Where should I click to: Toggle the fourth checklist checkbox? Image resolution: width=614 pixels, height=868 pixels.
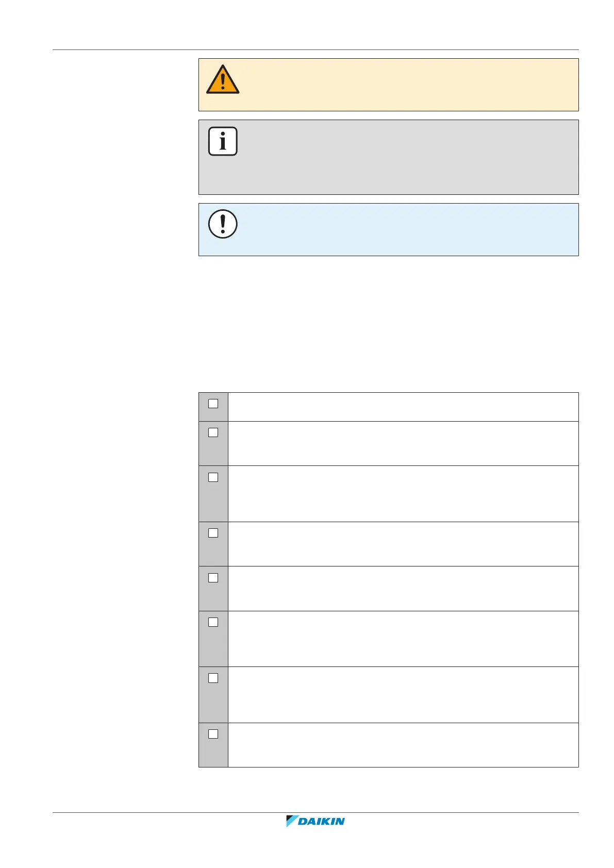point(213,533)
